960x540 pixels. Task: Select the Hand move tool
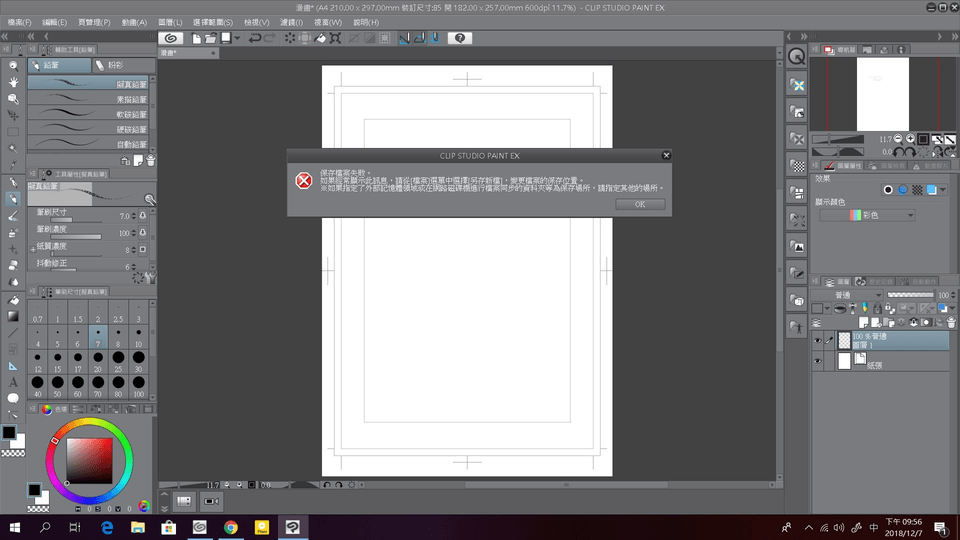tap(13, 82)
